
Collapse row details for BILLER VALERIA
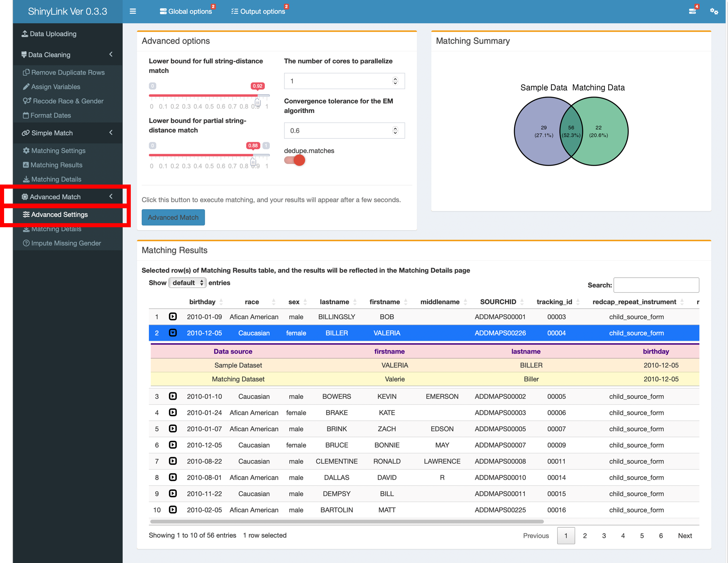click(x=173, y=333)
